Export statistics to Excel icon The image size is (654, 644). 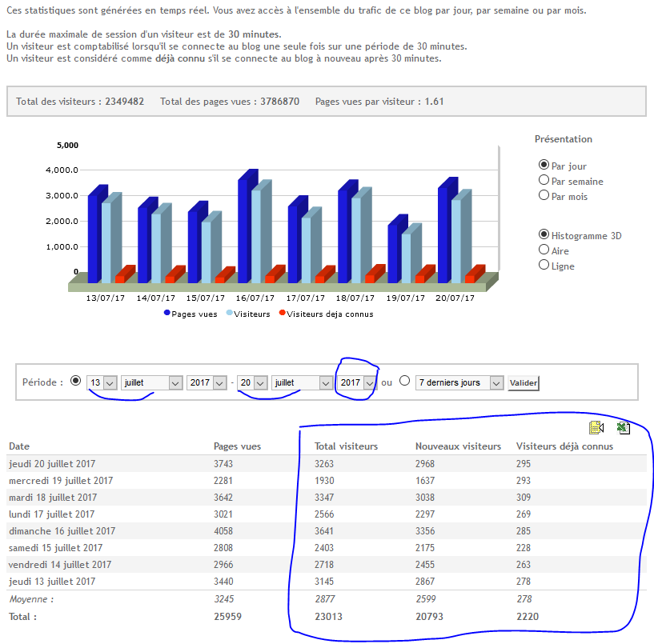[623, 427]
